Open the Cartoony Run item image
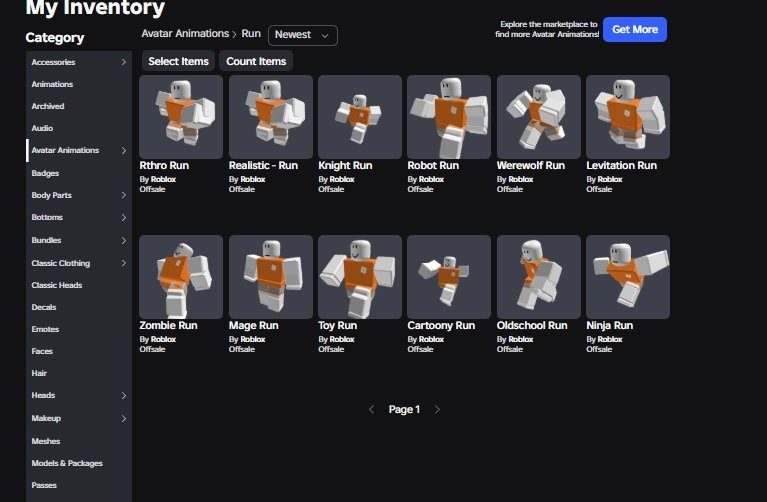The image size is (767, 502). [449, 276]
